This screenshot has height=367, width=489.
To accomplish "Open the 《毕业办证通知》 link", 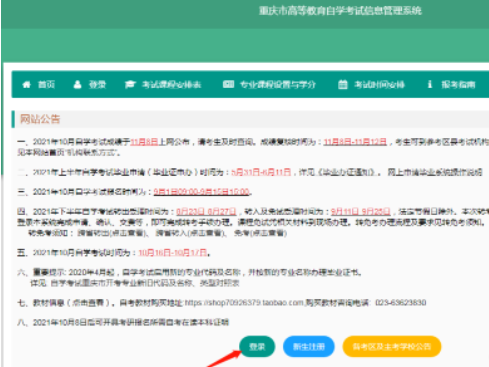I will coord(347,172).
